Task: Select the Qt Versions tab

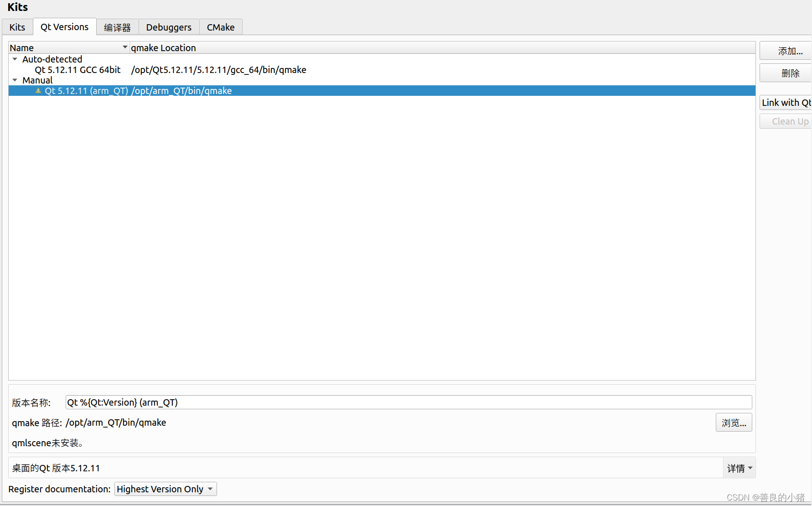Action: point(64,27)
